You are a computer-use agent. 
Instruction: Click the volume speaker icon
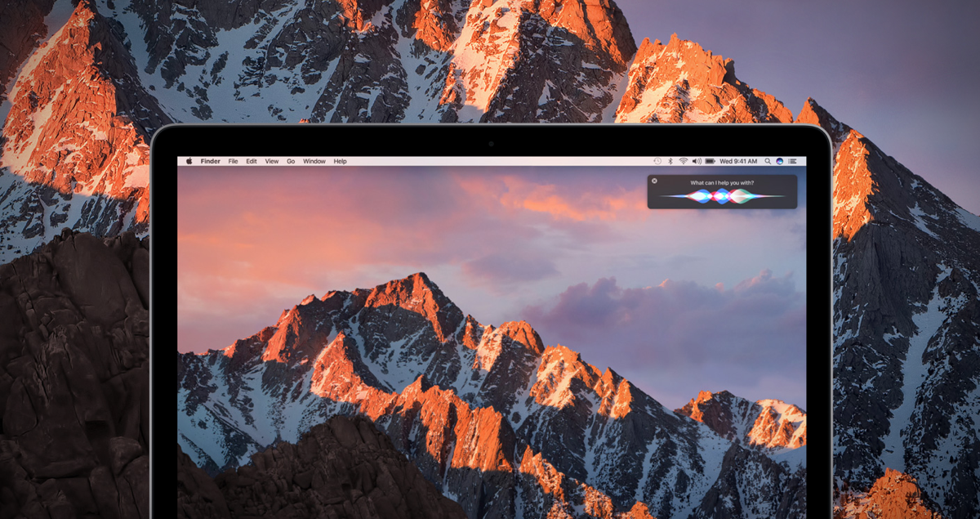(x=697, y=161)
